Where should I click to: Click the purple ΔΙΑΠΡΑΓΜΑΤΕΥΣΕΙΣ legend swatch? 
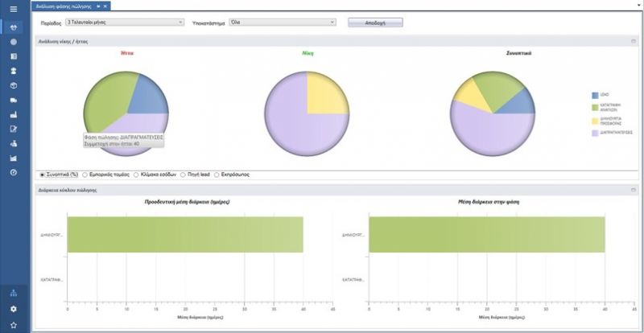click(x=595, y=133)
